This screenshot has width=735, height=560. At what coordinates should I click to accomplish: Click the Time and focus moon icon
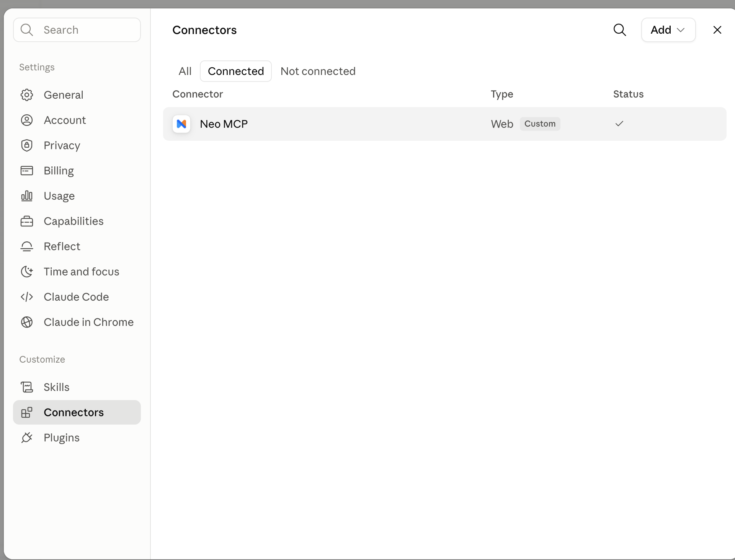(x=27, y=272)
